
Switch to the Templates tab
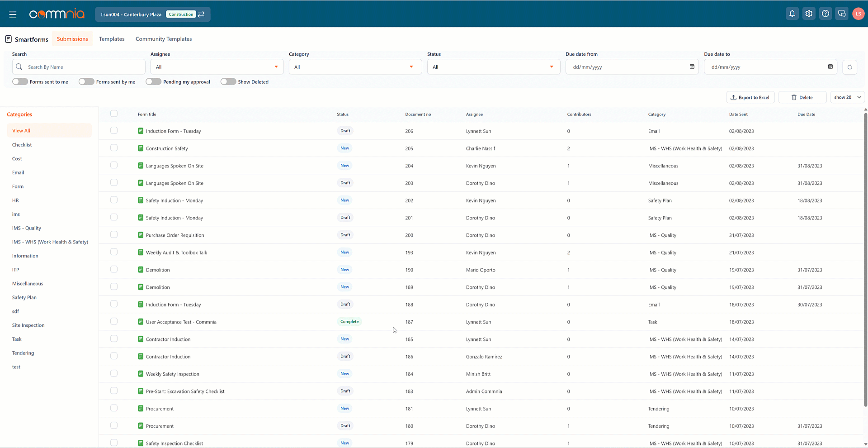point(112,39)
